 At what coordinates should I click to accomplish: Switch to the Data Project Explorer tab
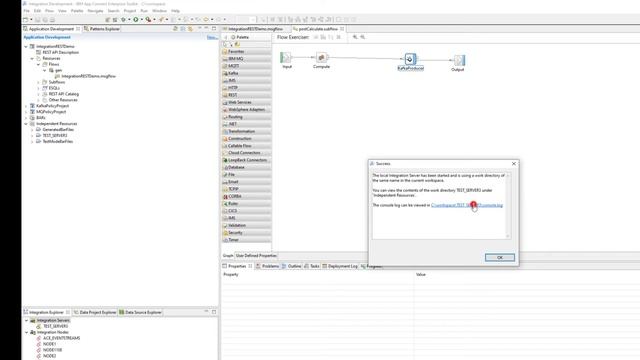(x=95, y=312)
